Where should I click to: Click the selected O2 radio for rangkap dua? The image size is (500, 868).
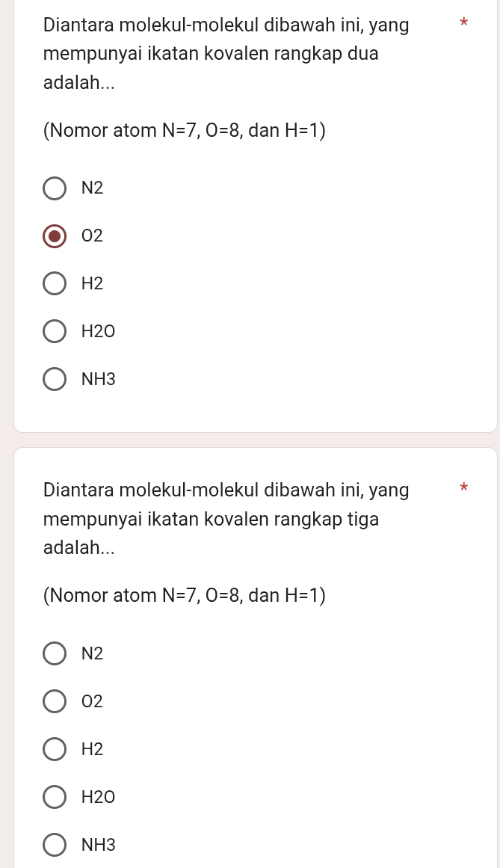tap(55, 236)
